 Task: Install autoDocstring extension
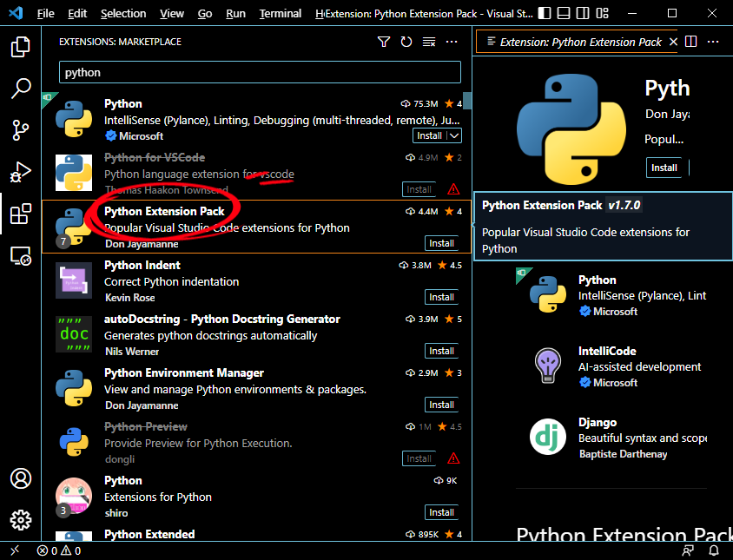tap(441, 351)
